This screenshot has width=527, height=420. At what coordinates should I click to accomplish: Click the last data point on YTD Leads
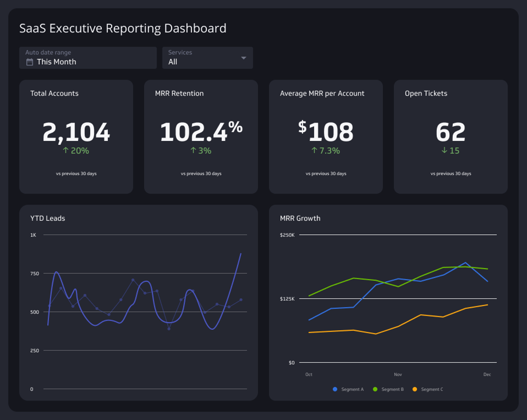241,300
